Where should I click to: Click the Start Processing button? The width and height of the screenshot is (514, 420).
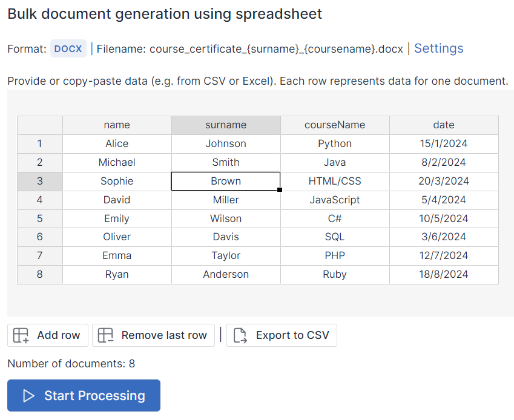click(83, 395)
